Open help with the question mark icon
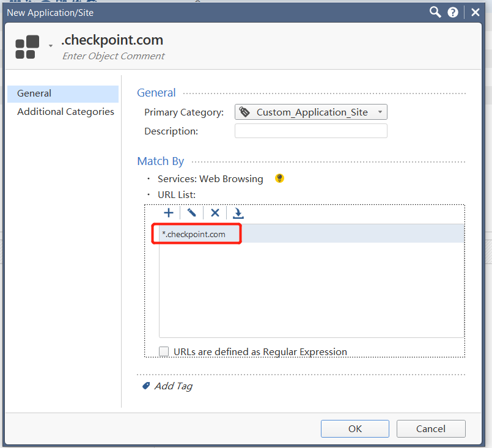This screenshot has width=492, height=448. pos(453,12)
